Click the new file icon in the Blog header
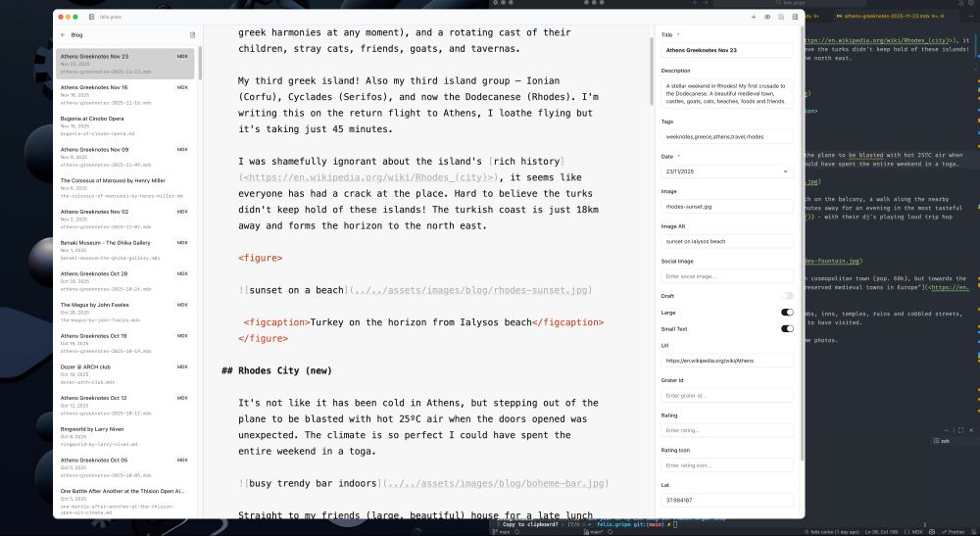The image size is (980, 536). 192,35
